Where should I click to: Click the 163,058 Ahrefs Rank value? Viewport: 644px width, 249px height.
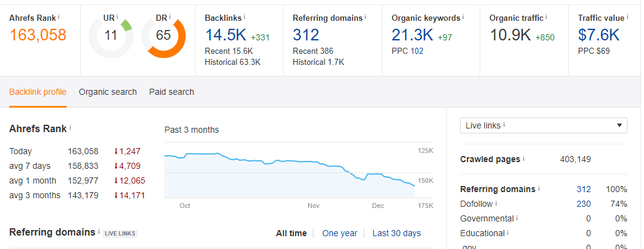(x=38, y=35)
